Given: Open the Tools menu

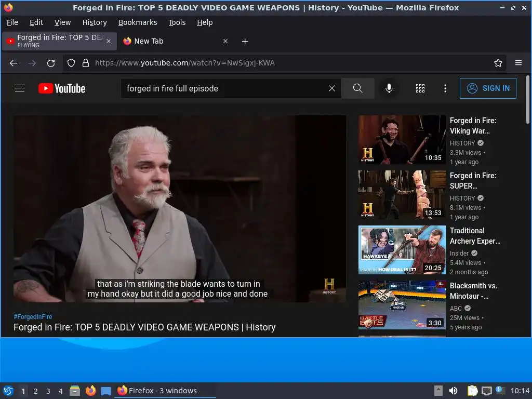Looking at the screenshot, I should [177, 22].
